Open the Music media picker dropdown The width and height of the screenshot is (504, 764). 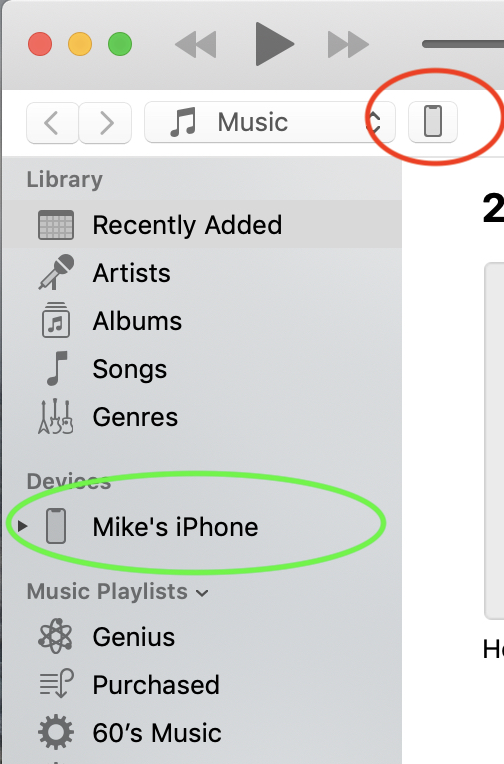270,122
